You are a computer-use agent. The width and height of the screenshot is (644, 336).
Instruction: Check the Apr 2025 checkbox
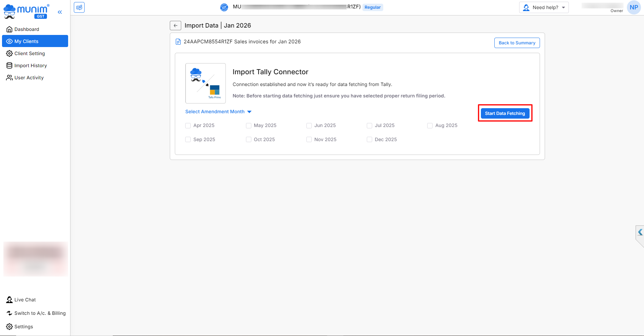[x=188, y=126]
